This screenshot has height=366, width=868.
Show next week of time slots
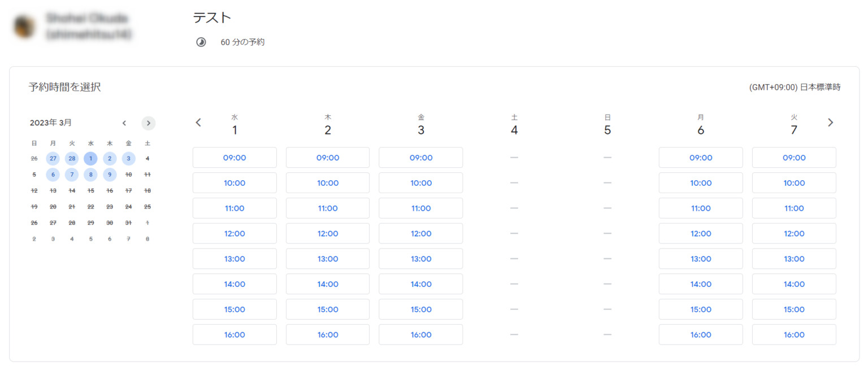[830, 123]
